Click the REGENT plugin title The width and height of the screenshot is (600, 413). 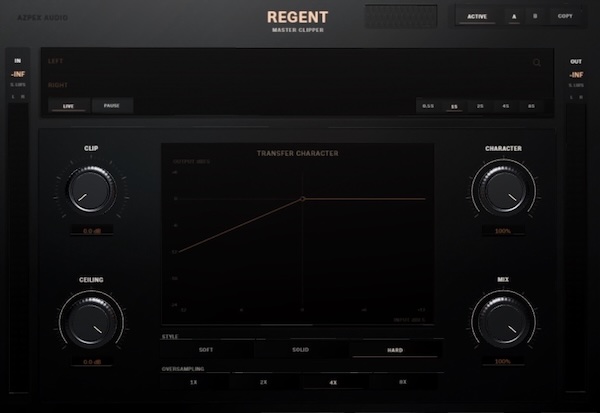click(x=297, y=17)
